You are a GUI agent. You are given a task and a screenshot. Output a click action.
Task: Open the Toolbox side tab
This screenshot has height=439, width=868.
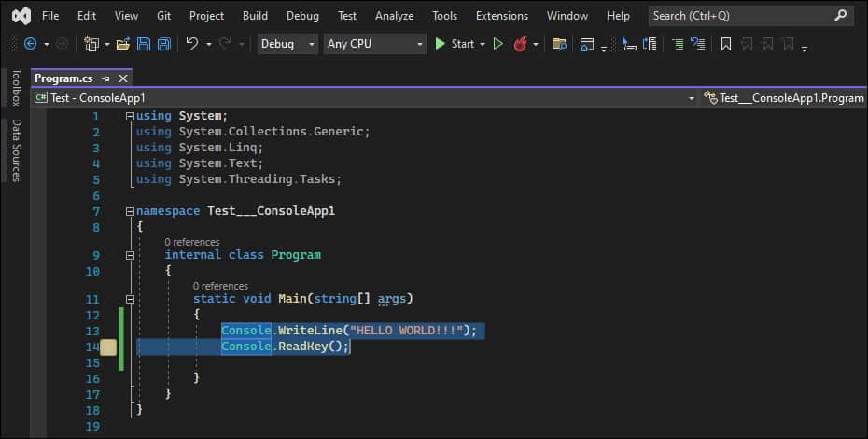point(17,87)
